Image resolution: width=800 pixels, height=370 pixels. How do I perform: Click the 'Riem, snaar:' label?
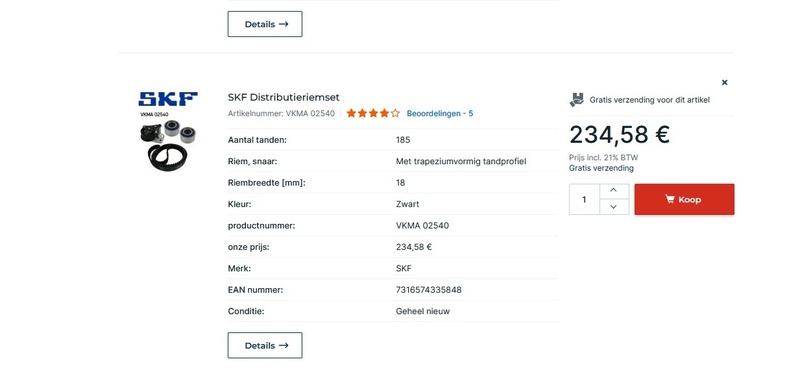tap(252, 161)
